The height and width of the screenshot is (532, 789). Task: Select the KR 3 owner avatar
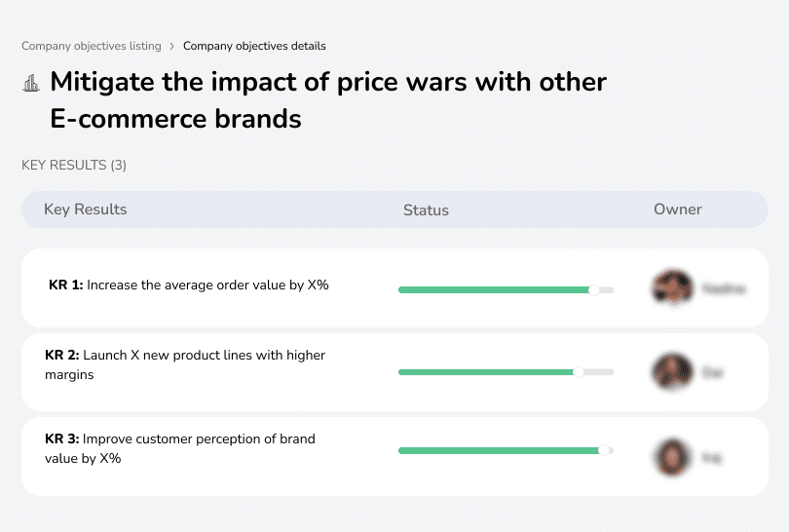671,456
